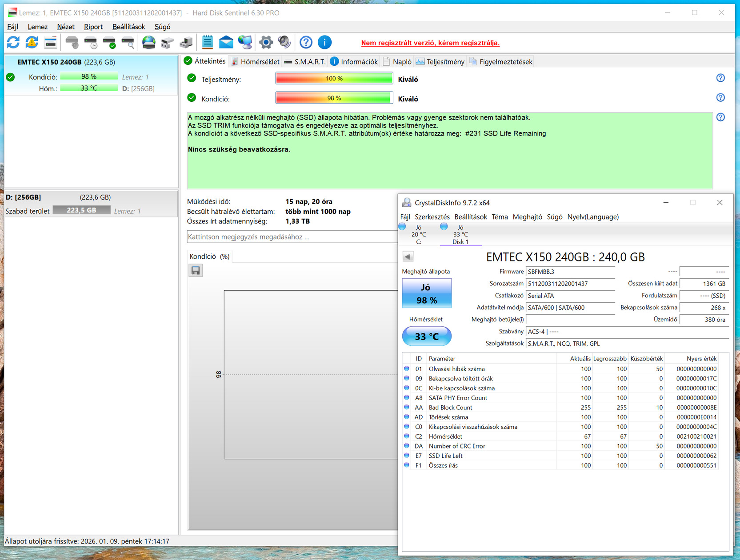The width and height of the screenshot is (740, 560).
Task: Open the Szerkesztés menu in CrystalDiskInfo
Action: coord(432,217)
